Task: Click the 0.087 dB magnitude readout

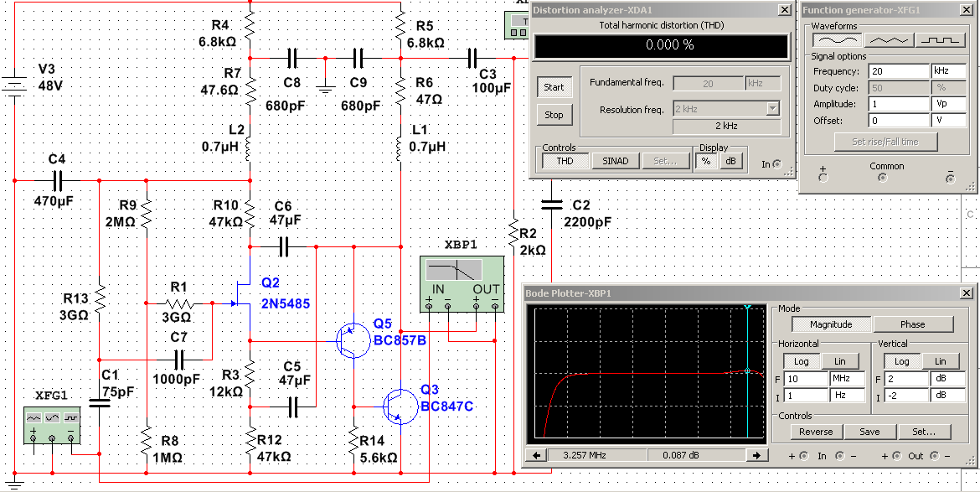Action: [696, 455]
